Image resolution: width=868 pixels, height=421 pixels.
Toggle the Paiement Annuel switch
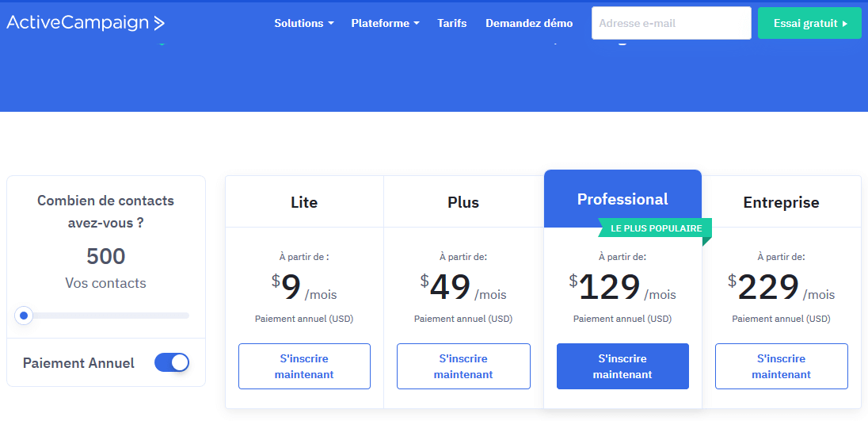171,362
